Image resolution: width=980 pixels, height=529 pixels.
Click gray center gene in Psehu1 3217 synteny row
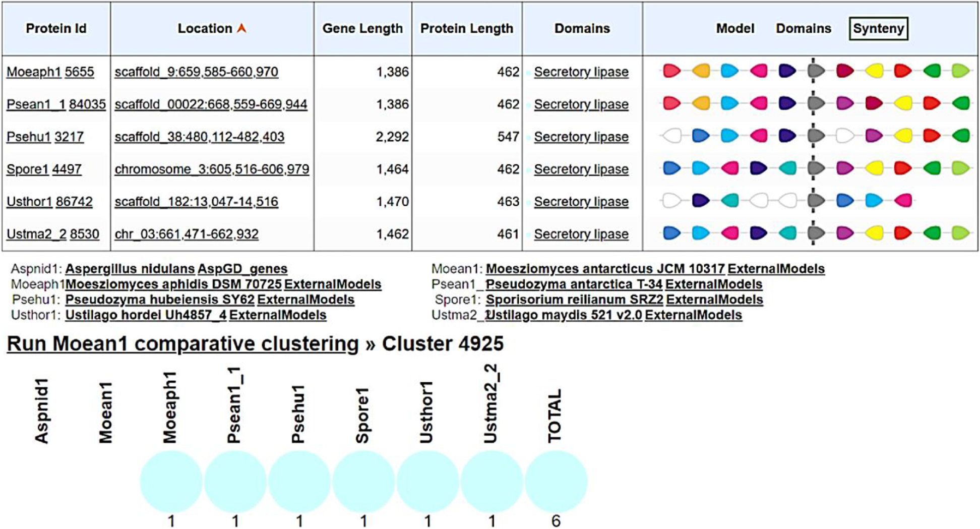coord(816,136)
